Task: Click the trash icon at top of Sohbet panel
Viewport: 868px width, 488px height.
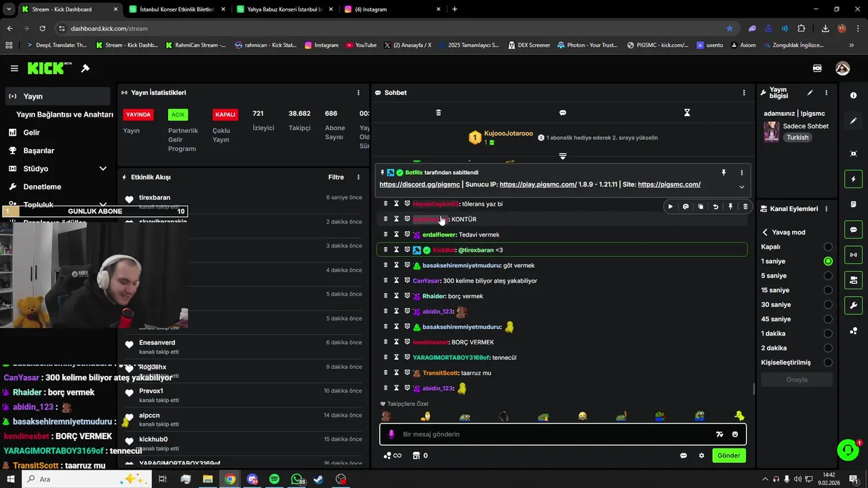Action: pyautogui.click(x=438, y=113)
